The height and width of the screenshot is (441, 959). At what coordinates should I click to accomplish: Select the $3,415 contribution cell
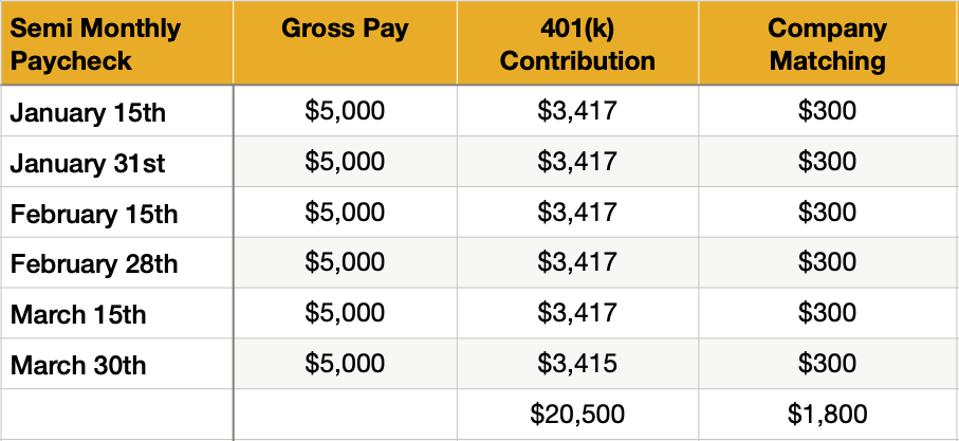click(577, 363)
